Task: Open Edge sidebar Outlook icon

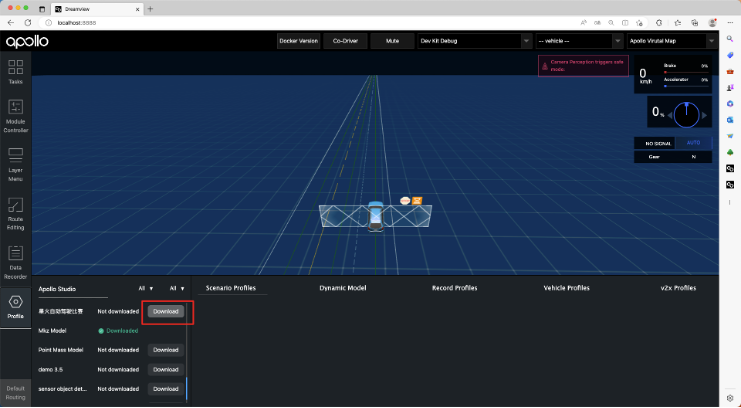Action: click(x=730, y=120)
